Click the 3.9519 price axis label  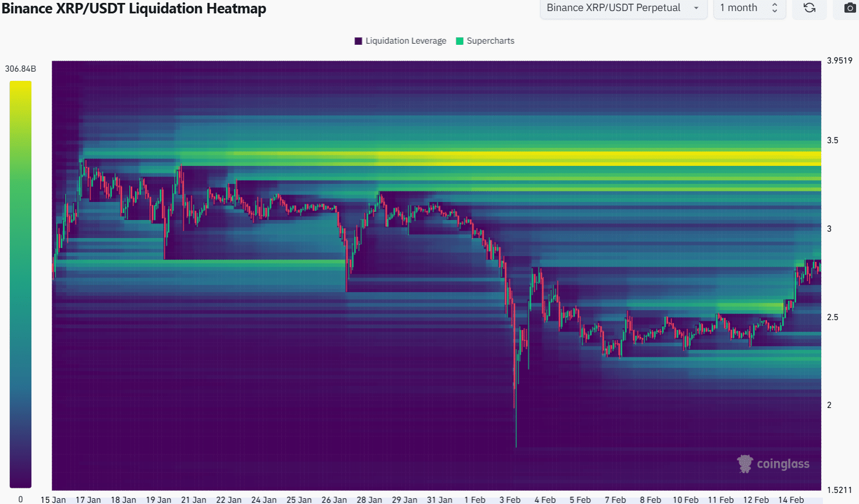[x=840, y=61]
